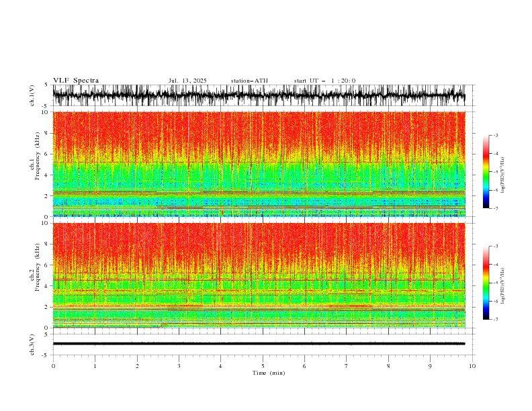The width and height of the screenshot is (532, 411).
Task: Click the '-3' value on ch.1 colorbar
Action: (495, 135)
